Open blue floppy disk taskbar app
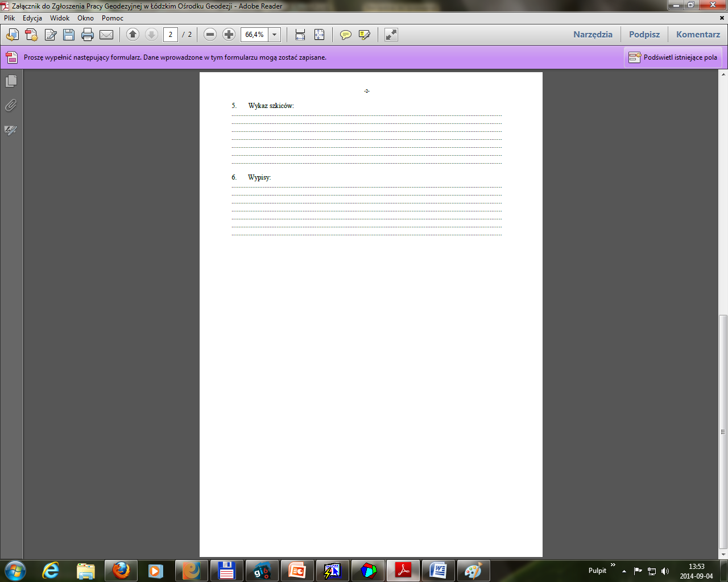This screenshot has height=582, width=728. [x=226, y=570]
